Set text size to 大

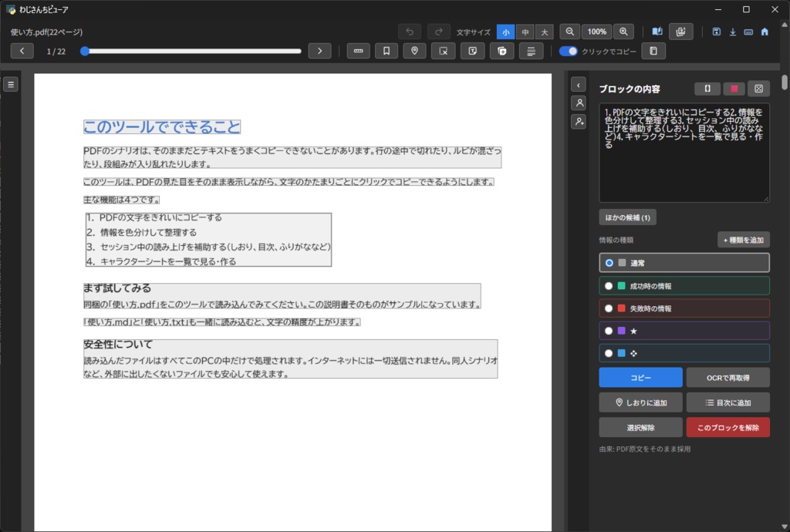point(545,32)
